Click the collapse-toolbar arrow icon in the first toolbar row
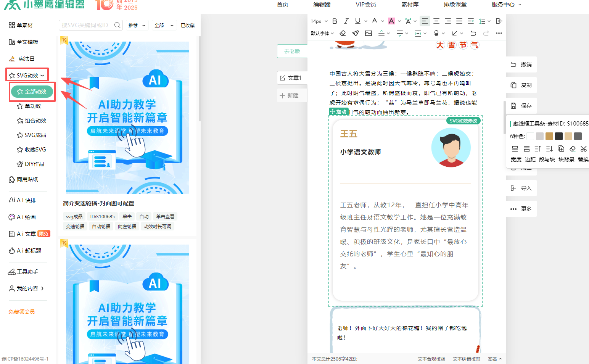589x364 pixels. click(x=499, y=21)
